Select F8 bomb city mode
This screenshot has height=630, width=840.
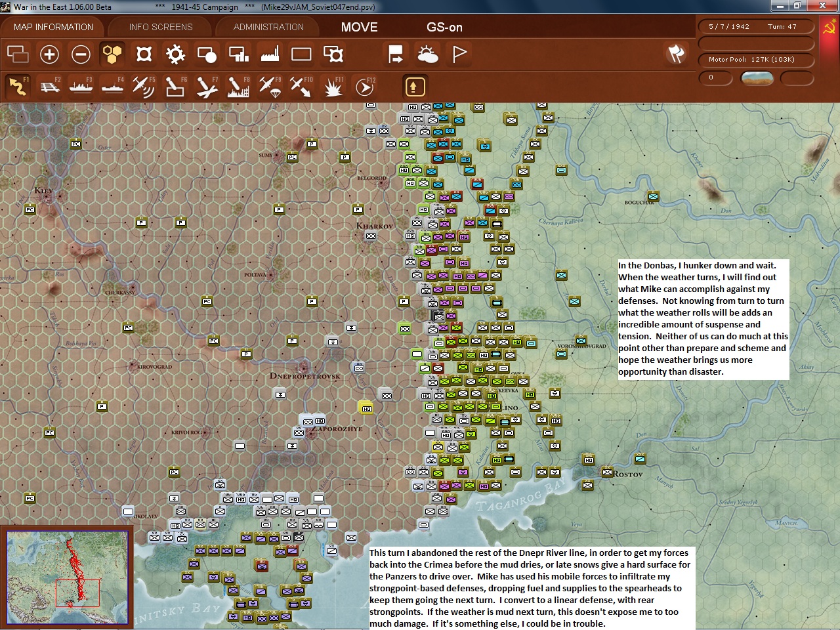coord(238,86)
